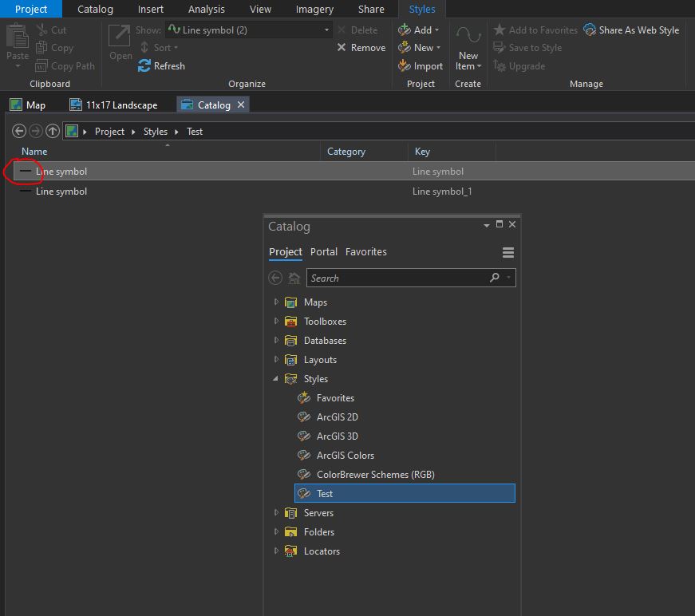Switch to Portal tab in Catalog pane
The width and height of the screenshot is (695, 616).
(x=324, y=251)
